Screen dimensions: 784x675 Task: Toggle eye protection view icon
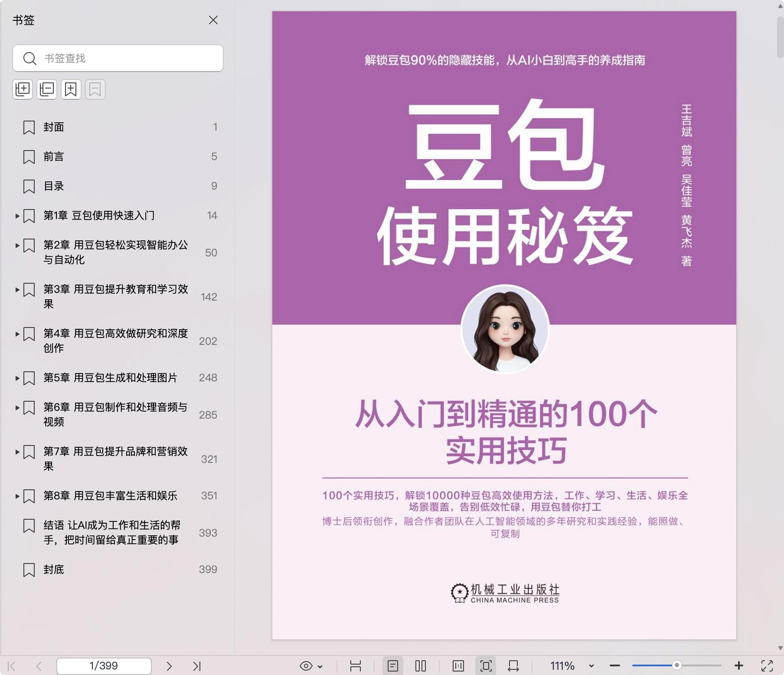[306, 666]
